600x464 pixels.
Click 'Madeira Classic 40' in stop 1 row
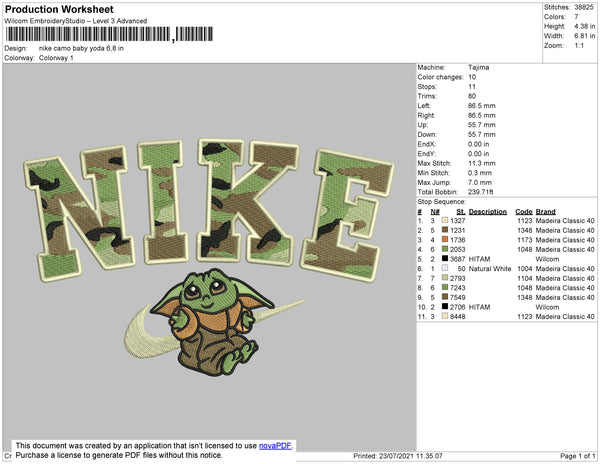tap(565, 221)
